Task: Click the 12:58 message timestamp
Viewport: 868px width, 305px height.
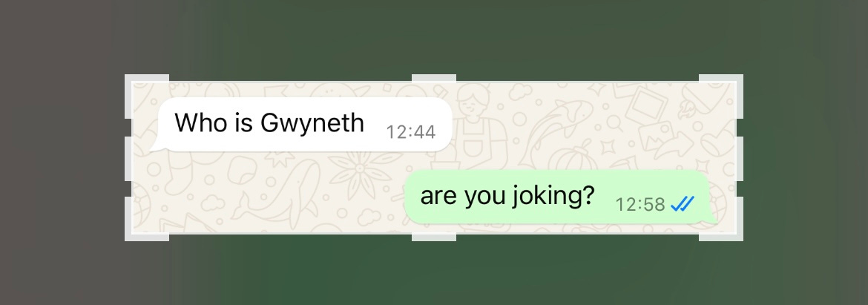Action: coord(640,205)
